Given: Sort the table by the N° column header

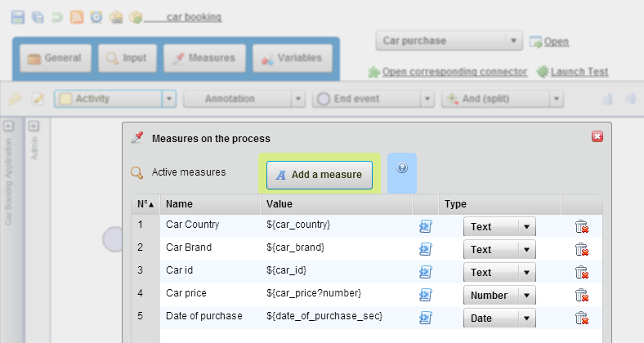Looking at the screenshot, I should tap(145, 204).
